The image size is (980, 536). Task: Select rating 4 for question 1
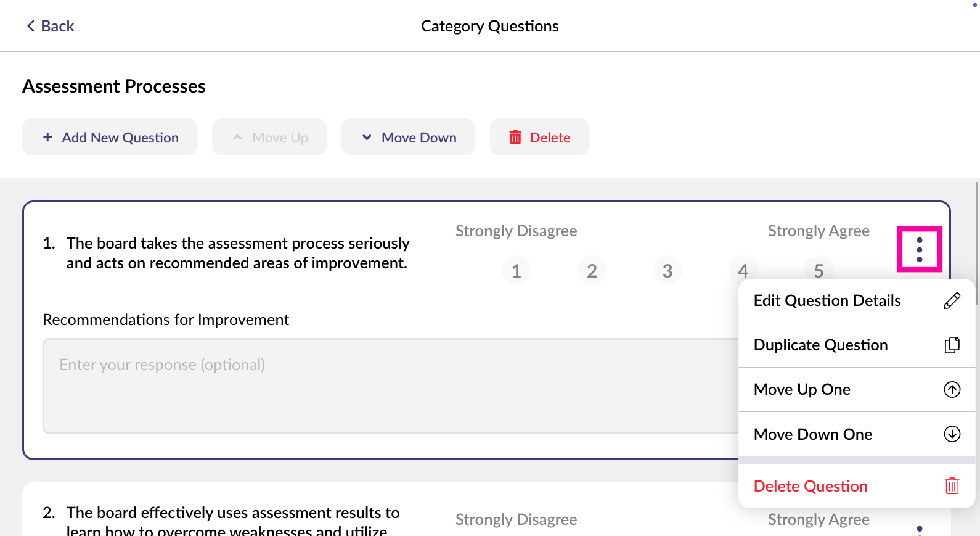[743, 270]
